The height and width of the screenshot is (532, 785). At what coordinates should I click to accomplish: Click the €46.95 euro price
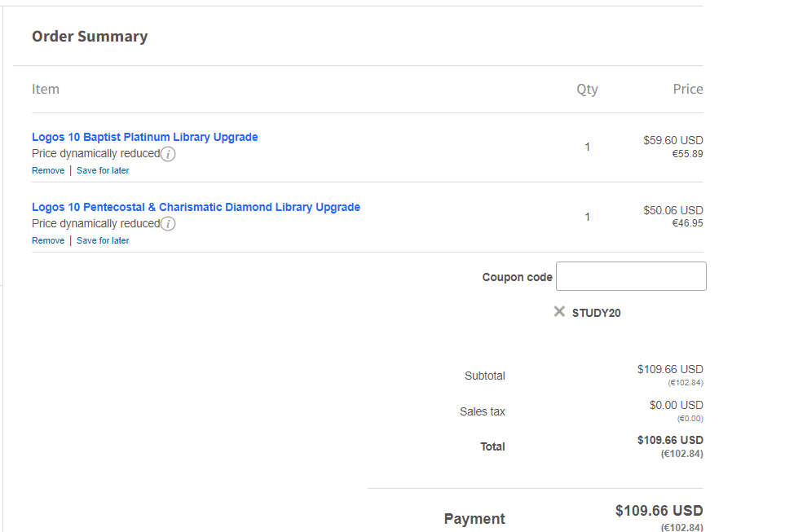(687, 223)
